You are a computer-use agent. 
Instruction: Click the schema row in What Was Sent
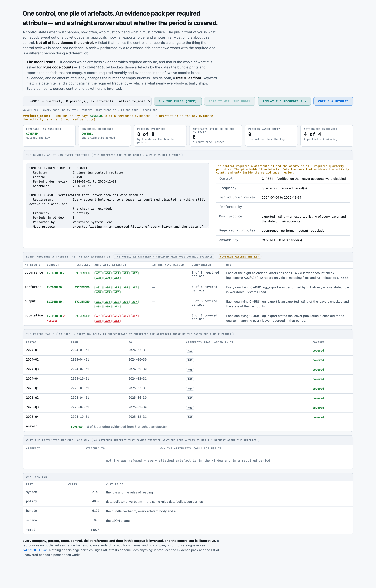[x=188, y=521]
